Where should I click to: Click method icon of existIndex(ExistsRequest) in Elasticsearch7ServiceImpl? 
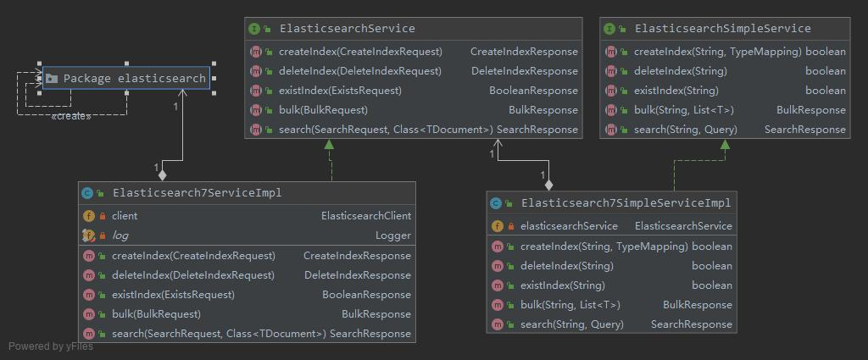88,295
